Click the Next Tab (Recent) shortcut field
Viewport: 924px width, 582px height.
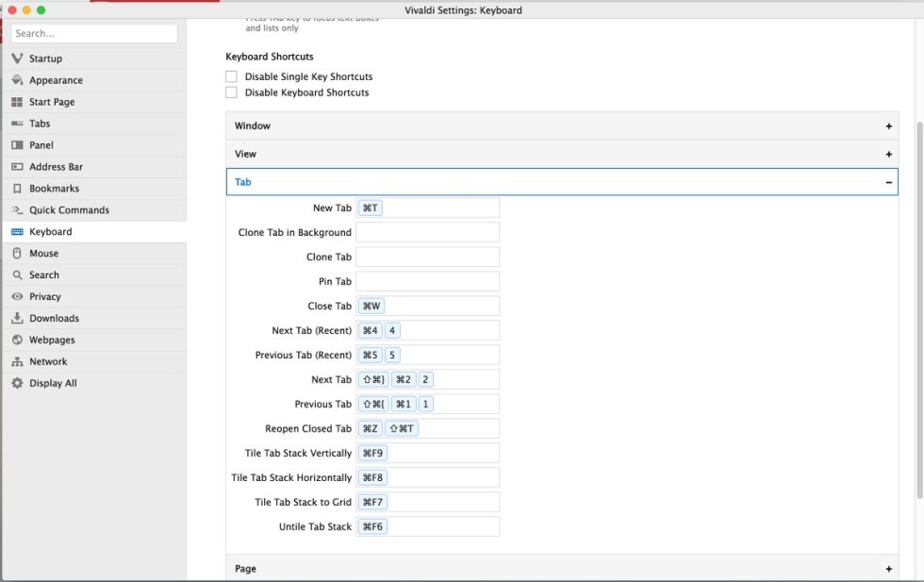click(428, 330)
